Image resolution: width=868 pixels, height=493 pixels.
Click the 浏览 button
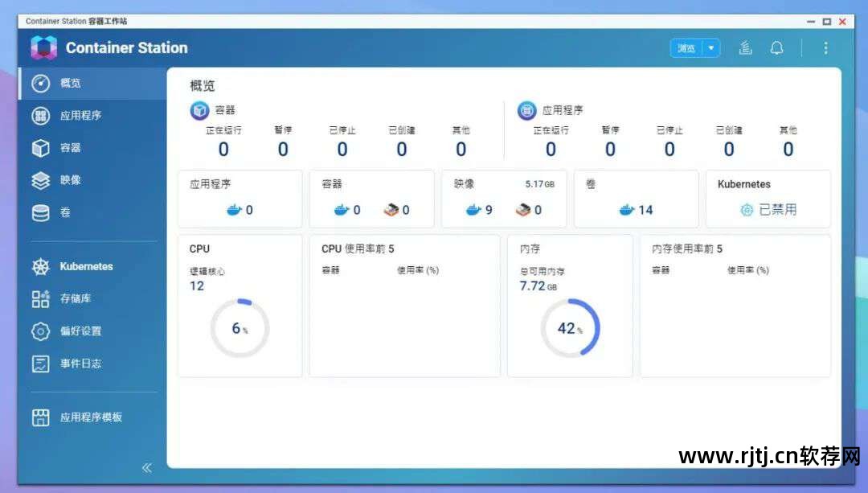click(x=686, y=48)
